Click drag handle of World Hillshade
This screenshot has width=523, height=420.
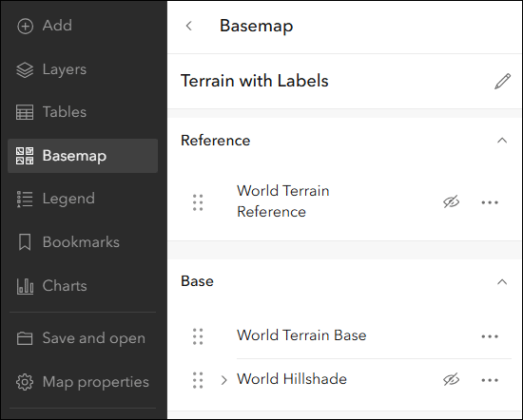(x=198, y=380)
